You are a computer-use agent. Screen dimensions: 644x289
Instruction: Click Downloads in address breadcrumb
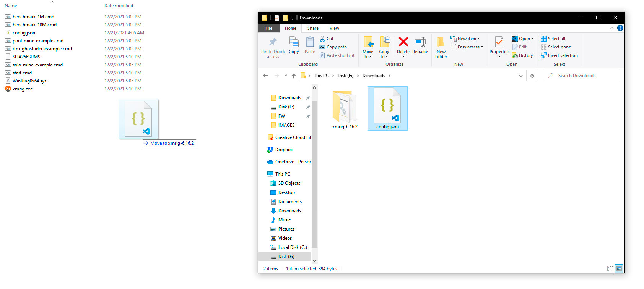click(374, 76)
